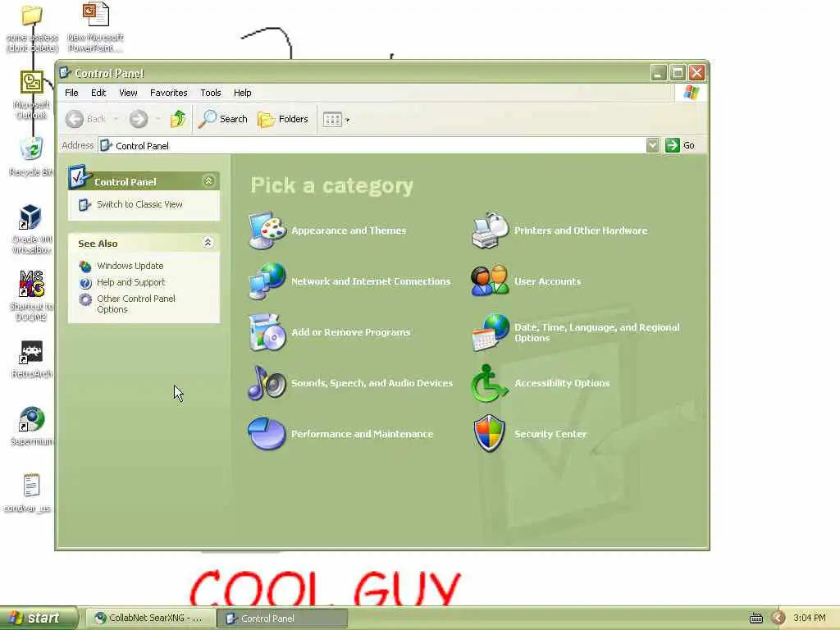Image resolution: width=840 pixels, height=630 pixels.
Task: Click the Add or Remove Programs text
Action: [351, 332]
